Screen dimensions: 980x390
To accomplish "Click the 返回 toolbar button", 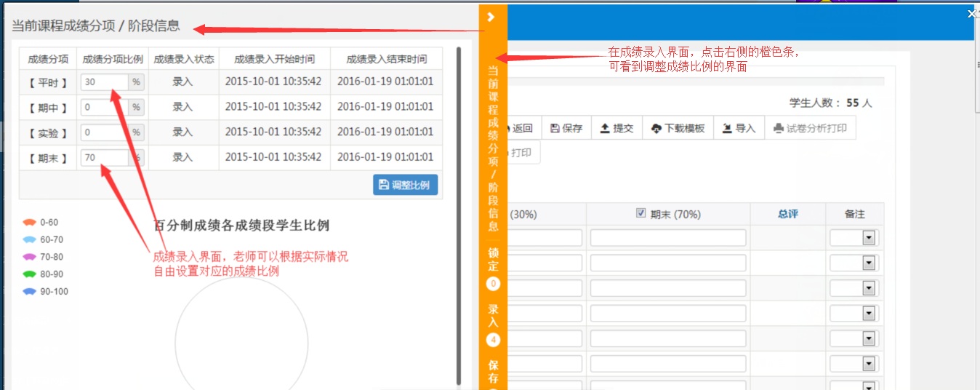I will click(519, 128).
